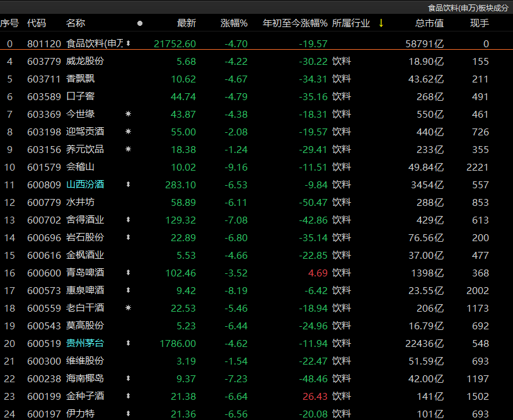The width and height of the screenshot is (513, 420).
Task: Sort by the 总市值 column header
Action: tap(430, 23)
